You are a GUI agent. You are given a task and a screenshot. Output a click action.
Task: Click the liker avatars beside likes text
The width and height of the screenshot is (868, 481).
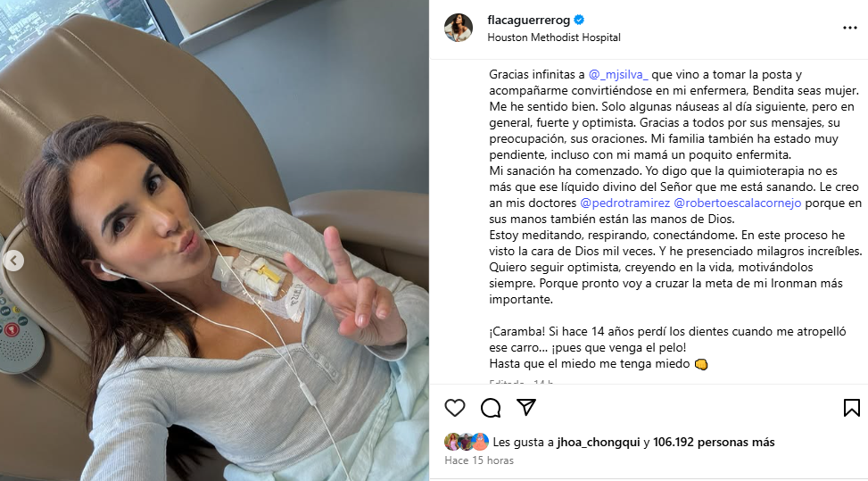click(x=467, y=442)
